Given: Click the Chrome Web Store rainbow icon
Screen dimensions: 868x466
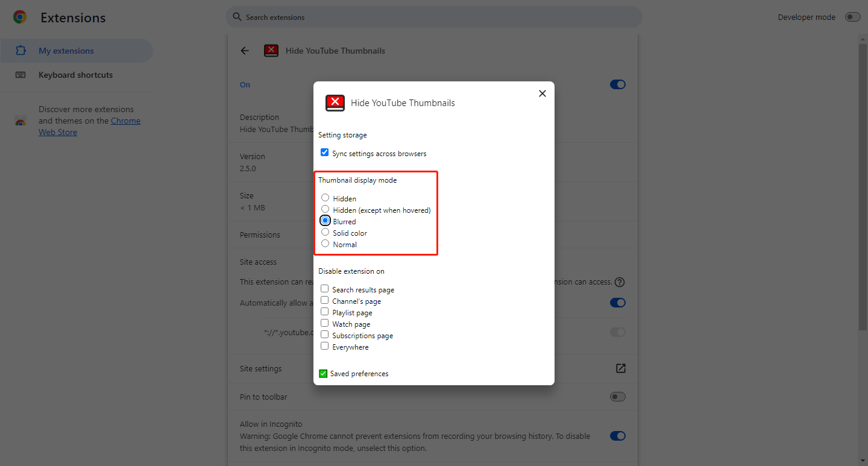Looking at the screenshot, I should [x=20, y=121].
